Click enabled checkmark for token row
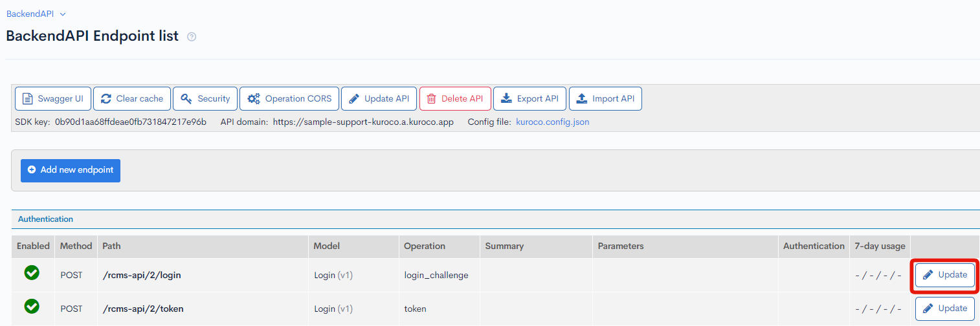This screenshot has height=326, width=980. [x=32, y=306]
